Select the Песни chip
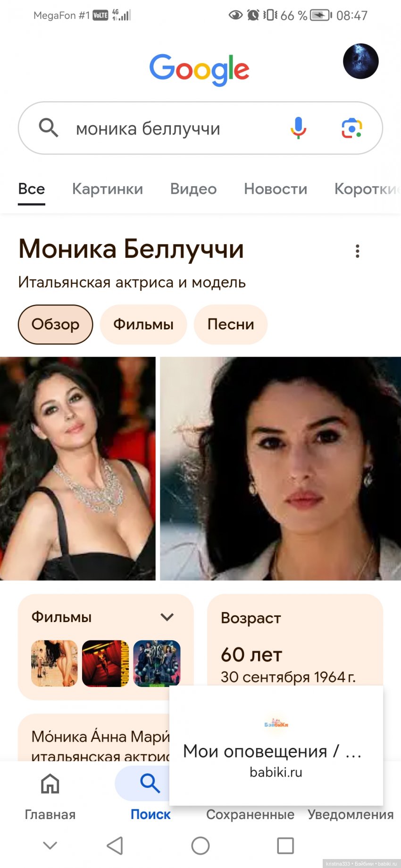The width and height of the screenshot is (401, 868). 231,324
